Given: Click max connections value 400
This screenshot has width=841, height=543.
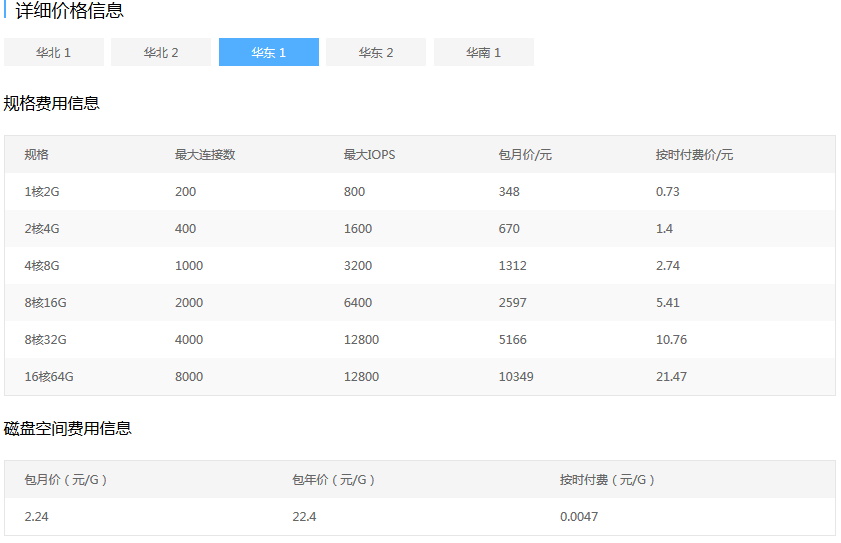Looking at the screenshot, I should pyautogui.click(x=186, y=229).
